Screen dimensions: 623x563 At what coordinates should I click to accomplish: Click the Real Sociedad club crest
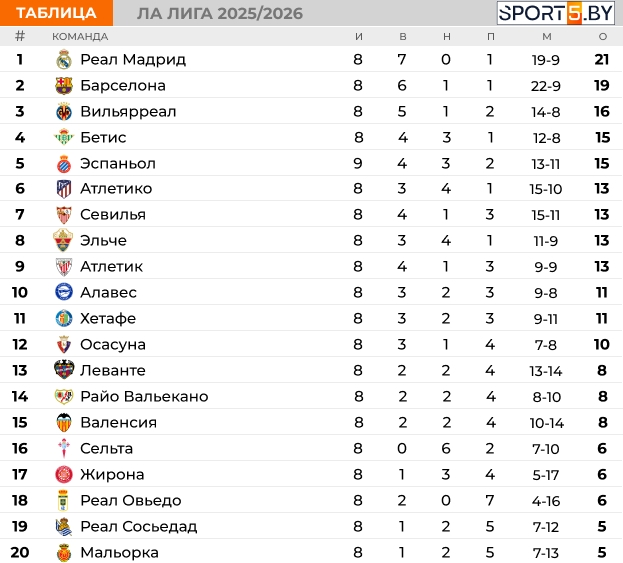64,526
